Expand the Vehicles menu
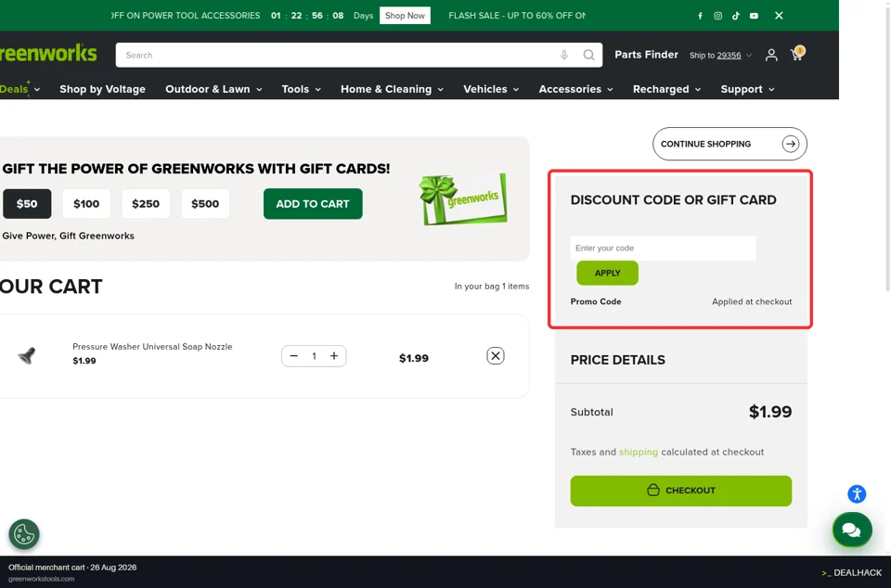The width and height of the screenshot is (891, 588). point(491,89)
